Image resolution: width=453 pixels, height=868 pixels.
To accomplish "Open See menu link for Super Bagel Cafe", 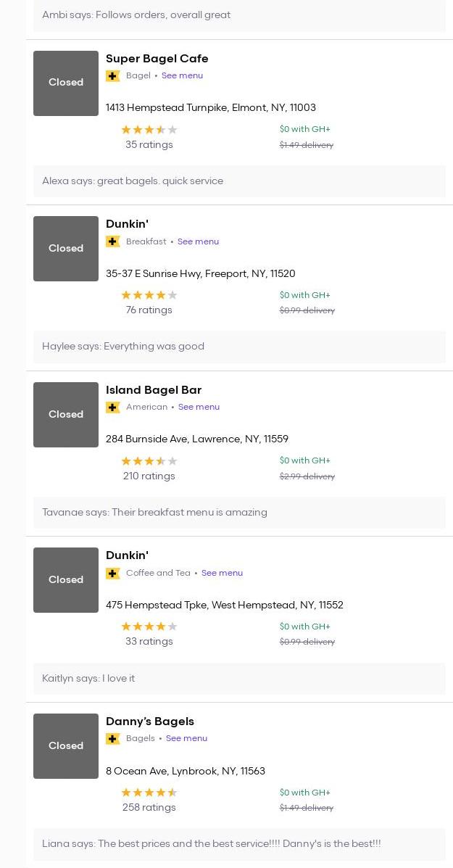I will coord(182,75).
